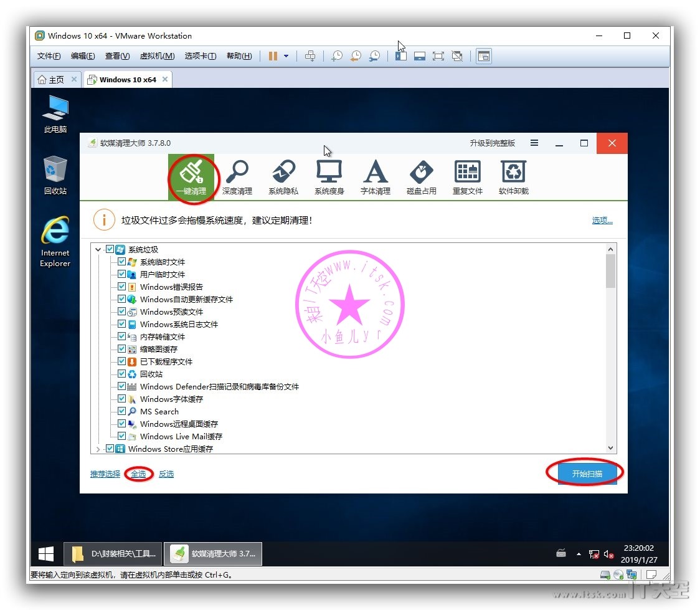
Task: Open the Windows Start menu
Action: pos(46,554)
